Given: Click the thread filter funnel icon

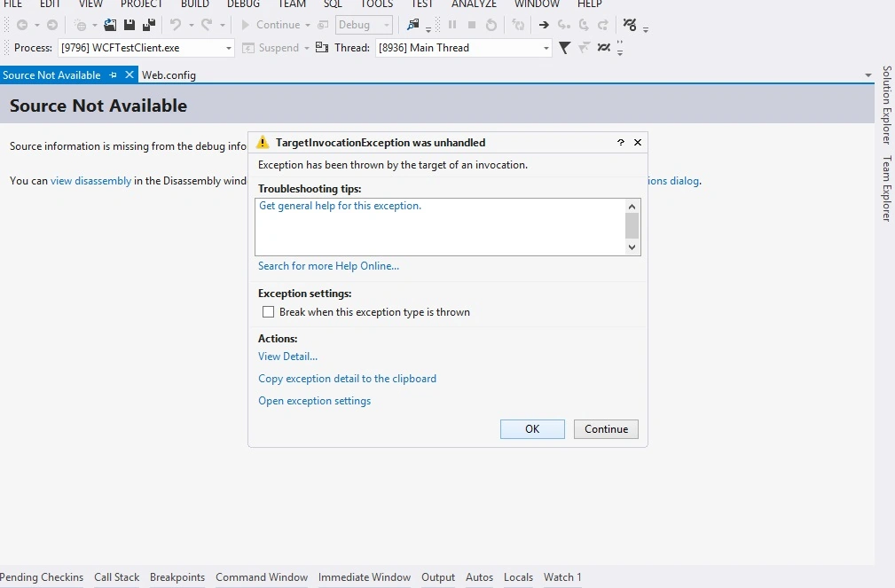Looking at the screenshot, I should click(x=564, y=47).
